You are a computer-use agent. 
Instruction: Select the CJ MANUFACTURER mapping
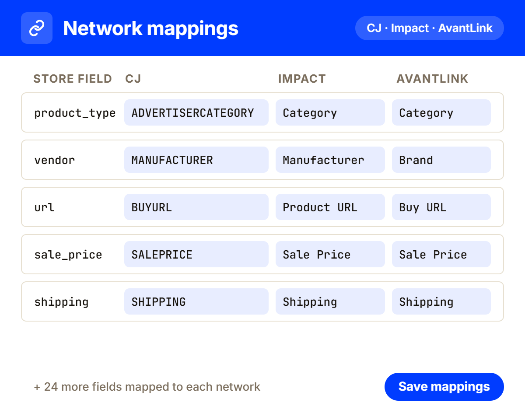point(196,160)
